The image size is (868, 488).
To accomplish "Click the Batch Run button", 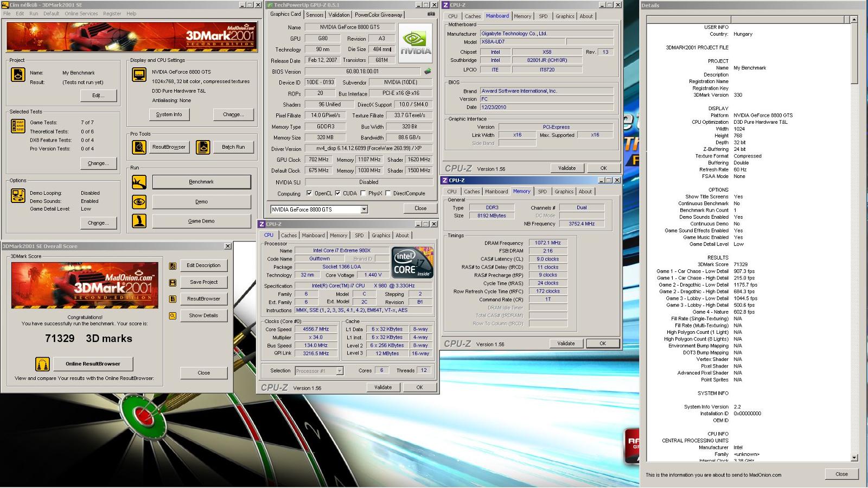I will click(233, 147).
